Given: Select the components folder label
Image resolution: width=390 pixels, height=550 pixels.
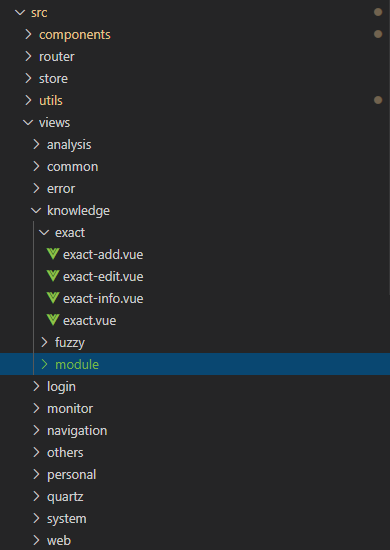Looking at the screenshot, I should (75, 34).
